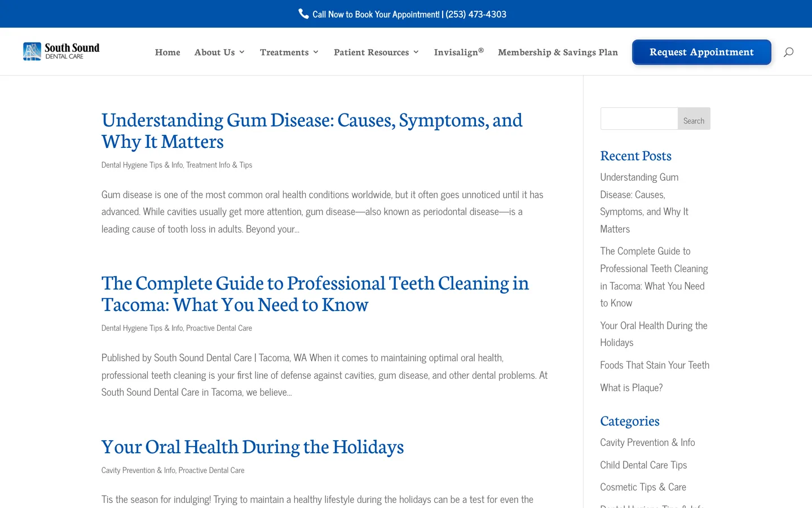812x508 pixels.
Task: Click the magnifier search icon in header
Action: pos(788,52)
